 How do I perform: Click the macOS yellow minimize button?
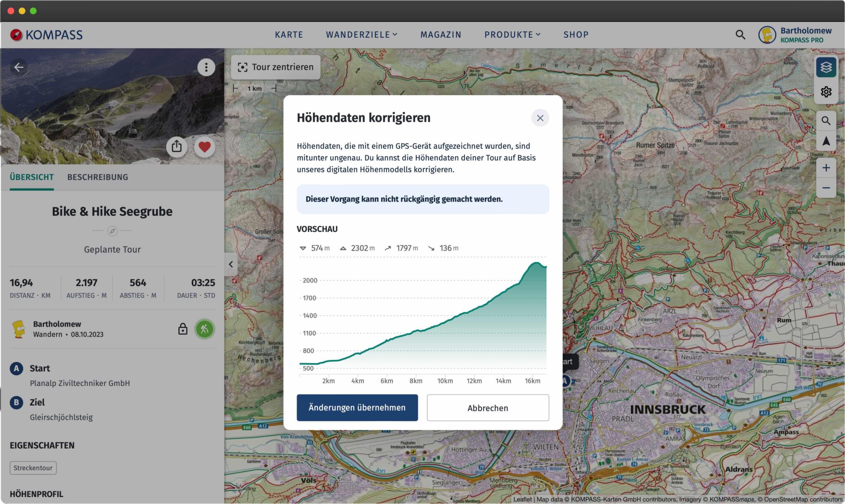point(22,11)
